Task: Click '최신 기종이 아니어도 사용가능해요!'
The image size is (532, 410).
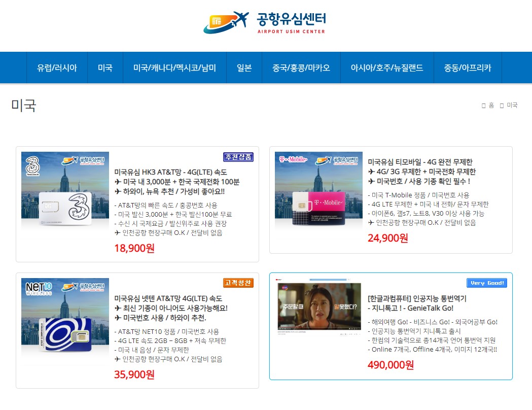Action: (175, 308)
